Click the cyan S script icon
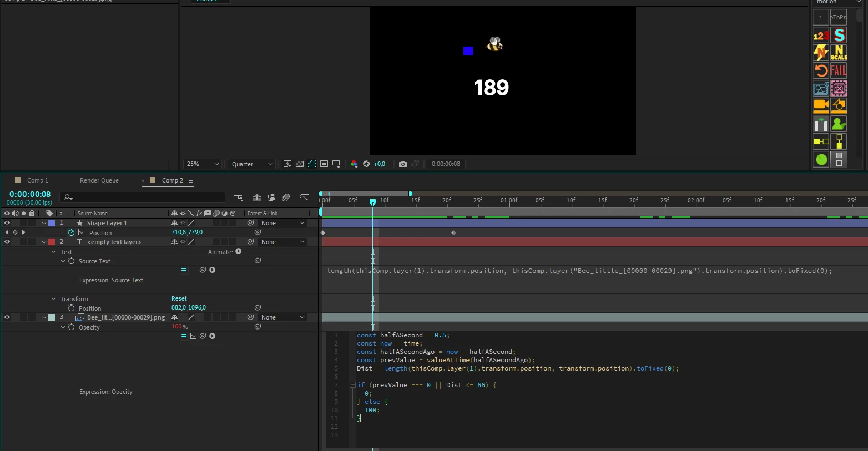 coord(839,36)
